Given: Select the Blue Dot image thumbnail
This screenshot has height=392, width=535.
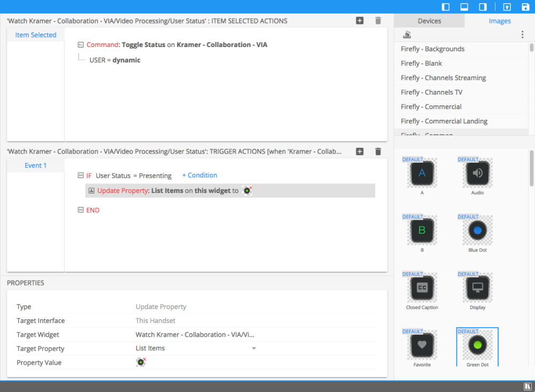Looking at the screenshot, I should (477, 230).
